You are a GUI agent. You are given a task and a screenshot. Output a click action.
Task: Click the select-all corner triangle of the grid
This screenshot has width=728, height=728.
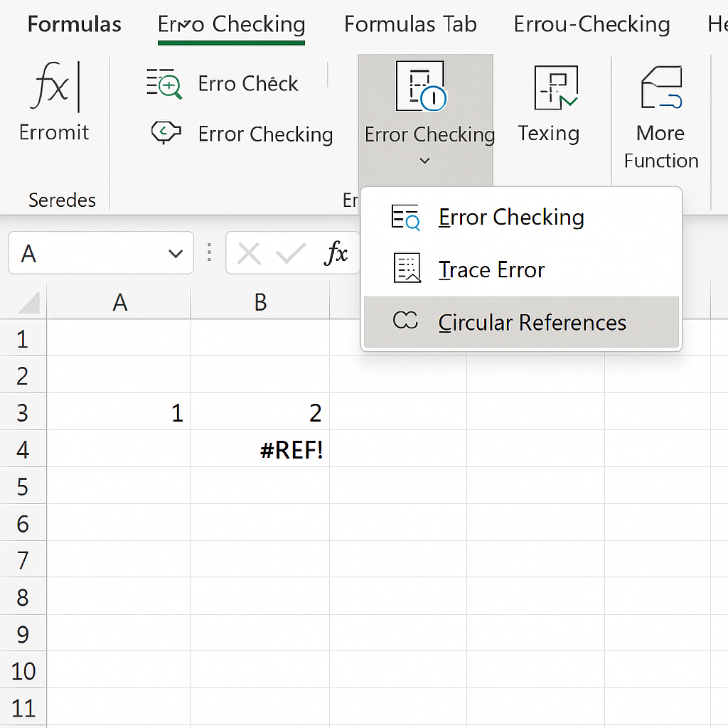click(28, 304)
